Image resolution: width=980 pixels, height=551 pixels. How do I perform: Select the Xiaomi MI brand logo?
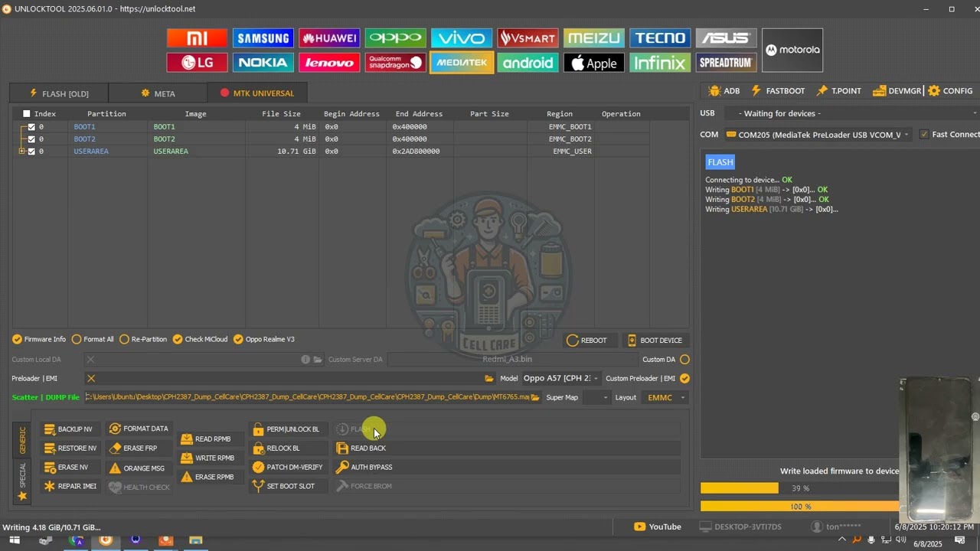click(198, 38)
